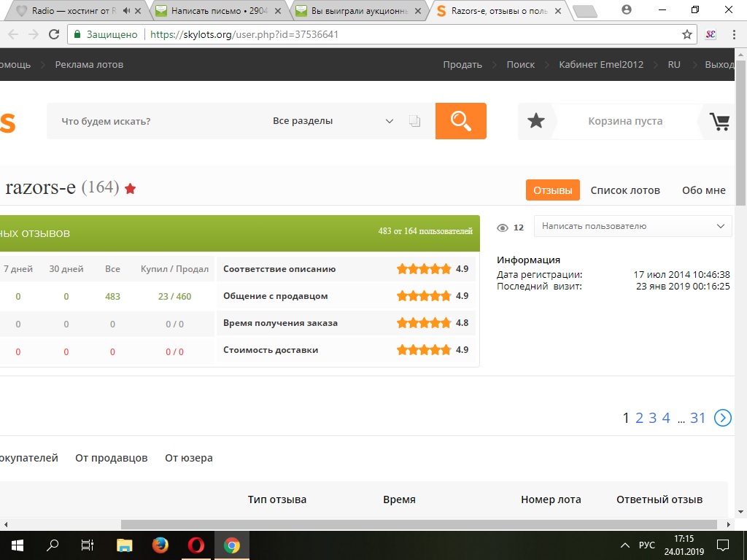The width and height of the screenshot is (747, 560).
Task: Click the vertical page scrollbar thumb
Action: (741, 134)
